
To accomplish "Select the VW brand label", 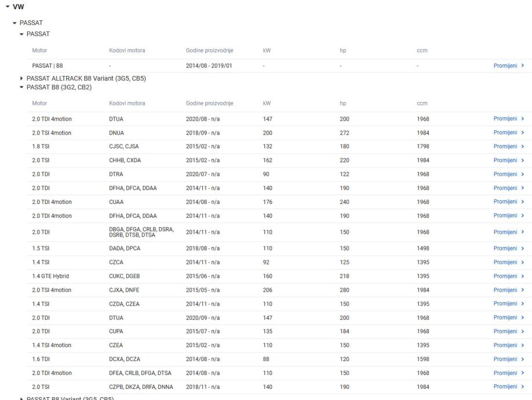I will 19,6.
